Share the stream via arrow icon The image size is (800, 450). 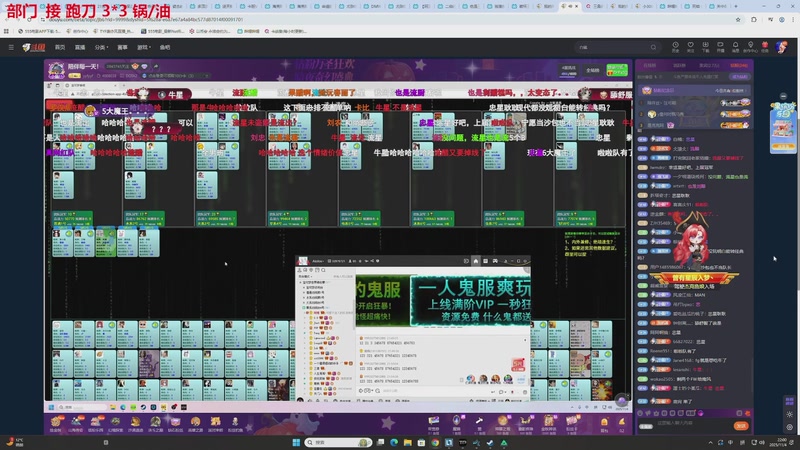(x=155, y=66)
